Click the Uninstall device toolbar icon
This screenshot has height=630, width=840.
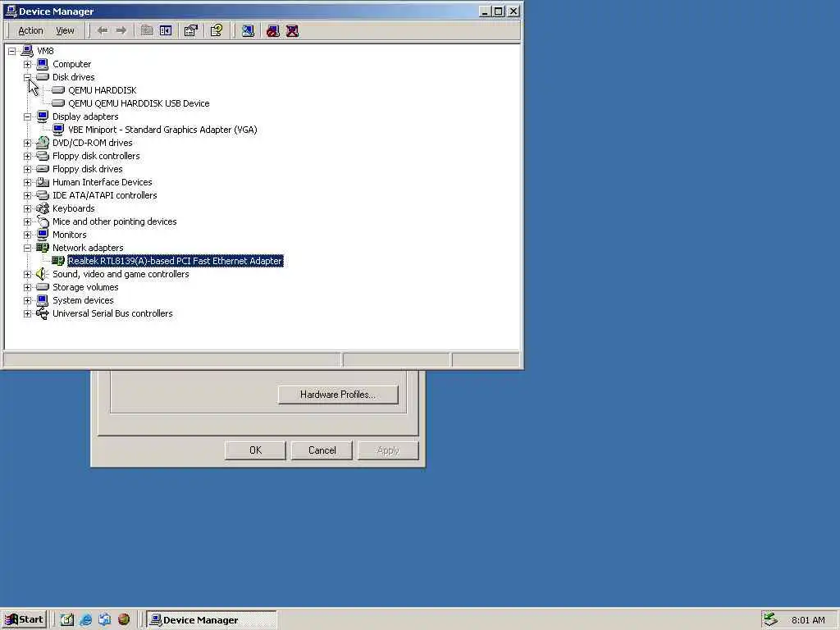(x=293, y=30)
